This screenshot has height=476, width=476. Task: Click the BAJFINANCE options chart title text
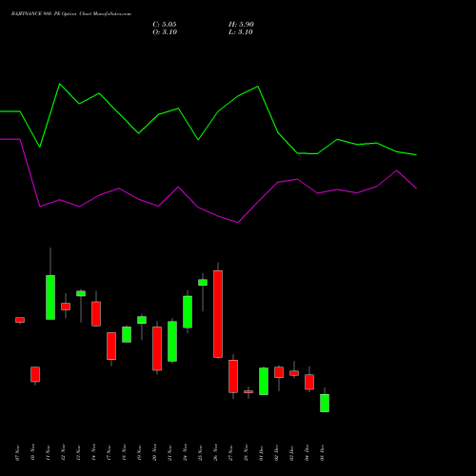71,14
